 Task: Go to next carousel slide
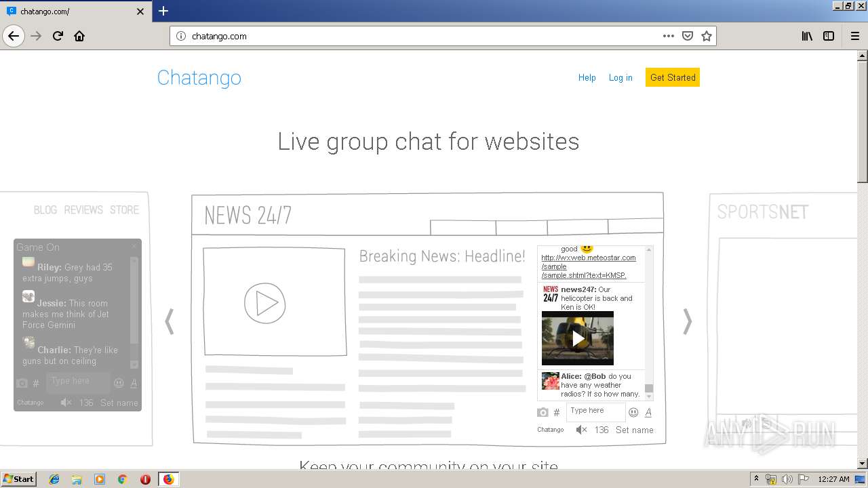pyautogui.click(x=687, y=322)
